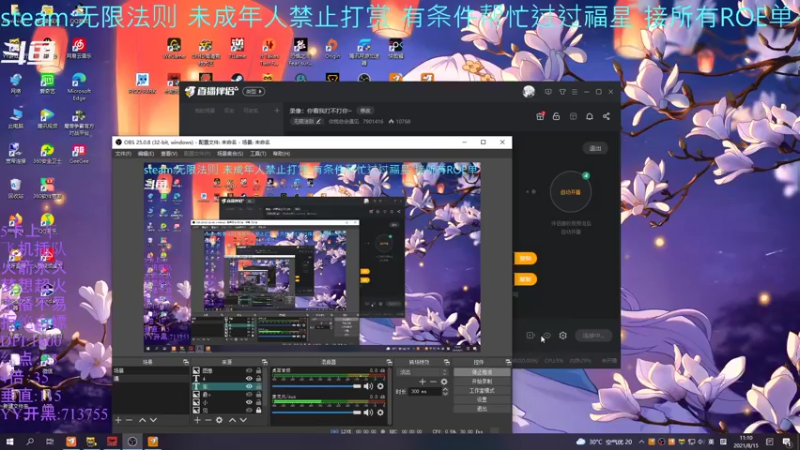
Task: Toggle visibility eye of the last source row
Action: click(249, 410)
